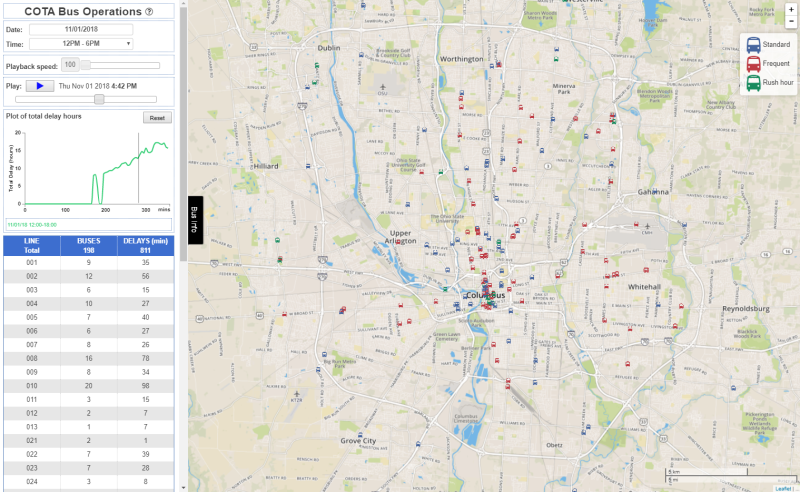
Task: Click the Gahanna label on map
Action: click(x=653, y=192)
